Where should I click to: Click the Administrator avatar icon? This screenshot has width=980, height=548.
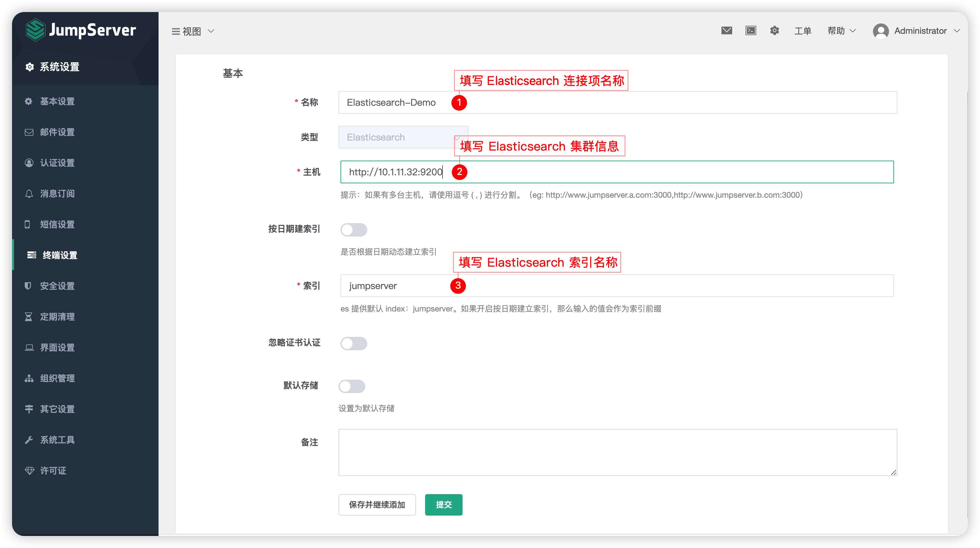(881, 31)
